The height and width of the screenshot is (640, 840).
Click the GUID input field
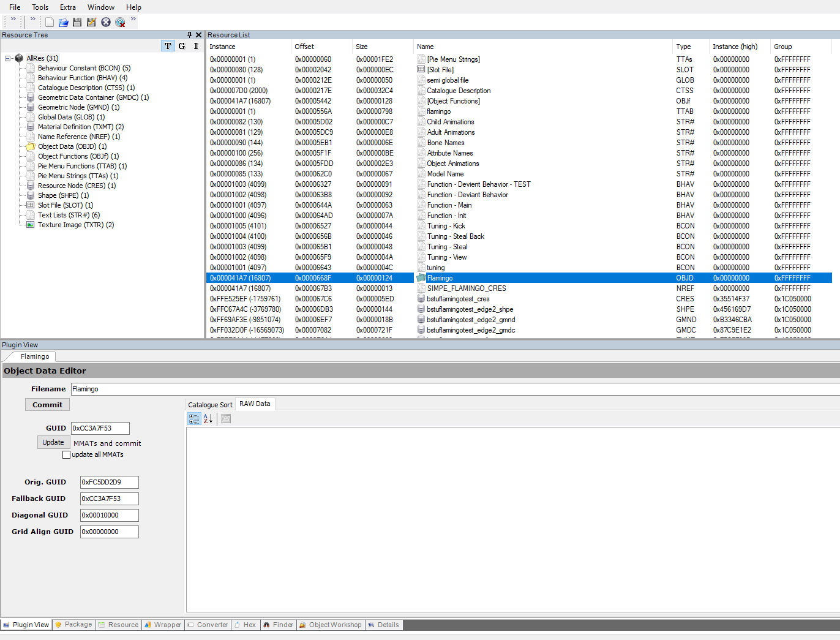pos(100,429)
